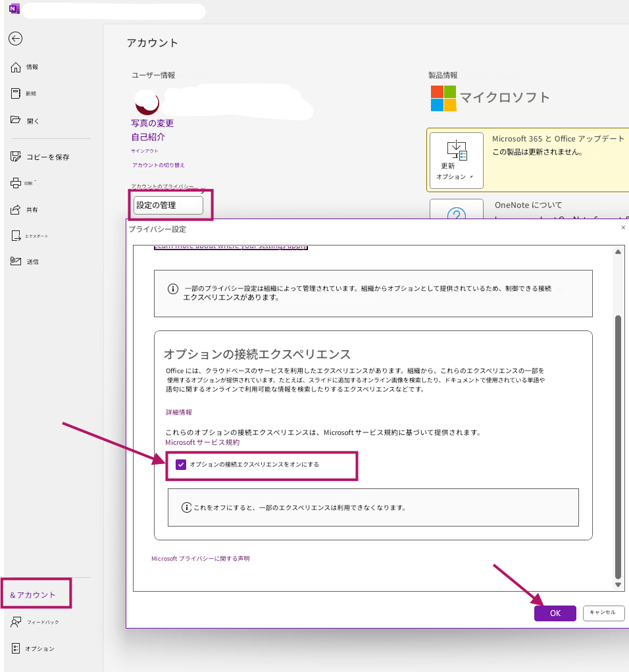The width and height of the screenshot is (629, 672).
Task: Select the エクスポート menu item
Action: (x=36, y=236)
